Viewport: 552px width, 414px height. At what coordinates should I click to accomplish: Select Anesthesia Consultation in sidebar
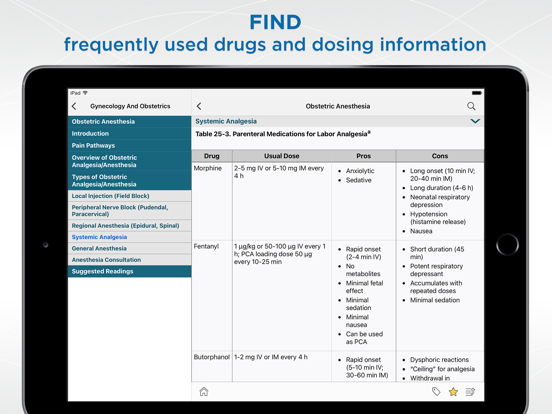(x=130, y=259)
